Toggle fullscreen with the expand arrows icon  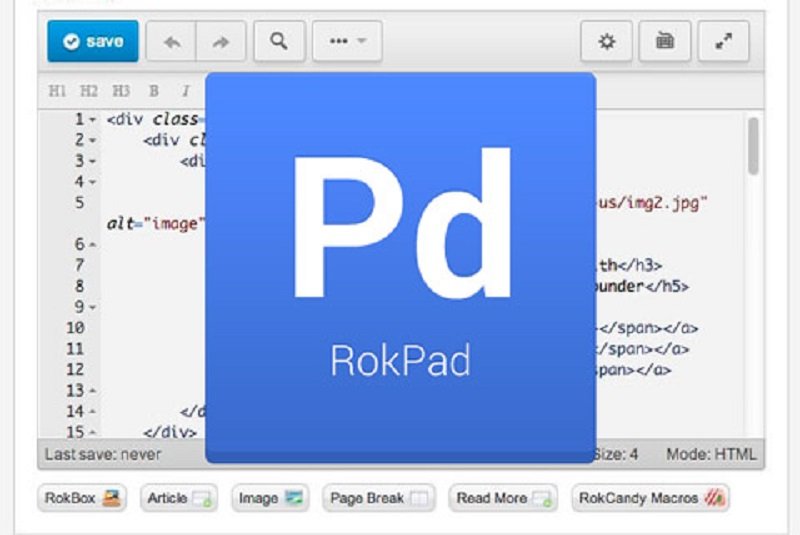[x=723, y=41]
